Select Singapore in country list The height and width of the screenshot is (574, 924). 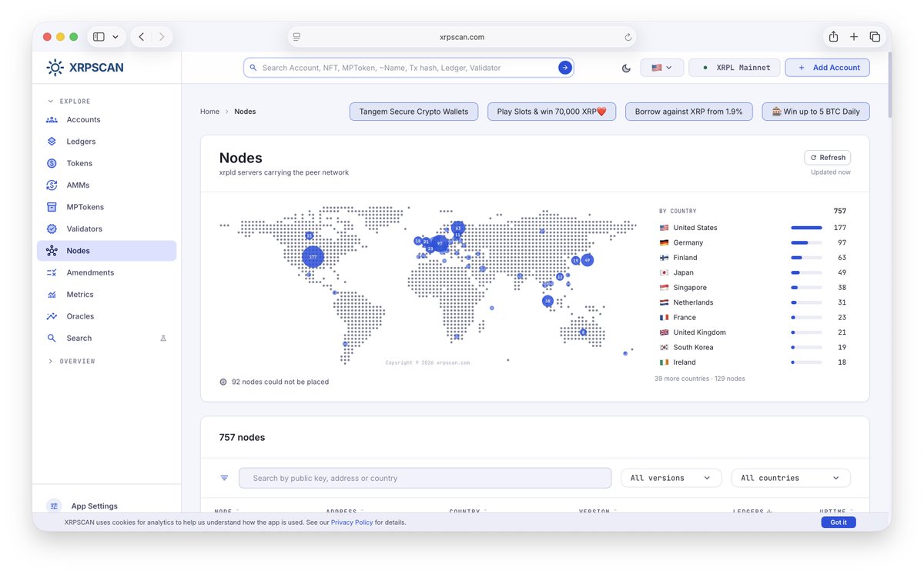click(x=753, y=288)
